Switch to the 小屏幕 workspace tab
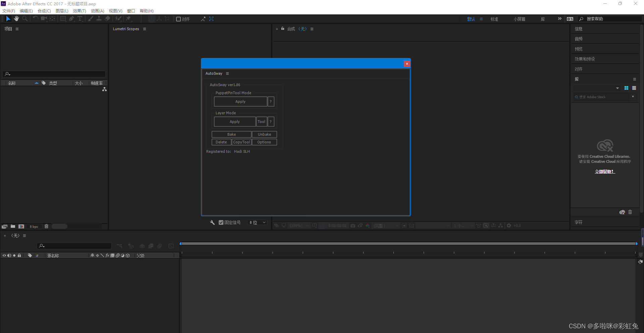This screenshot has width=644, height=333. (x=519, y=19)
